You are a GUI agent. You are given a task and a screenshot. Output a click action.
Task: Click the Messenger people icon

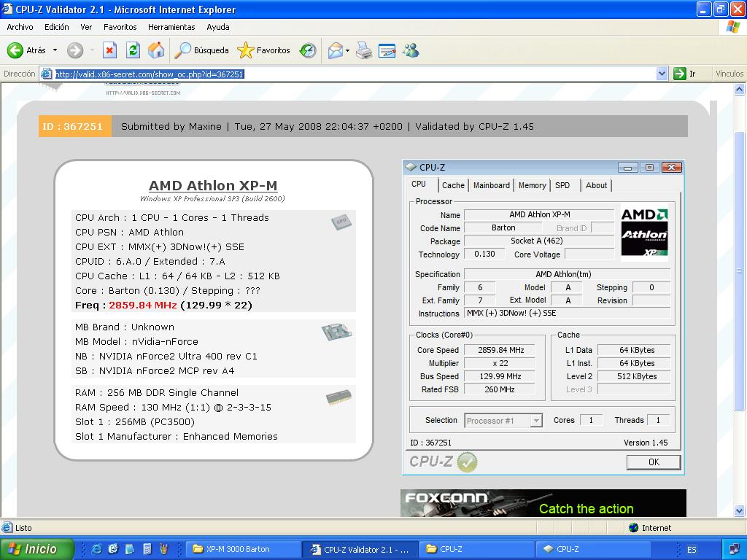pos(411,50)
